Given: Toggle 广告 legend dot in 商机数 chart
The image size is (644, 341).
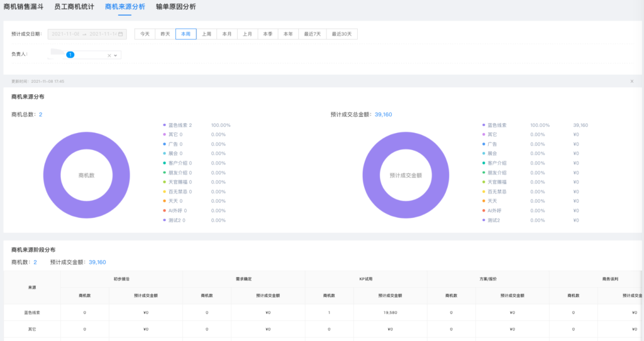Looking at the screenshot, I should [x=165, y=144].
